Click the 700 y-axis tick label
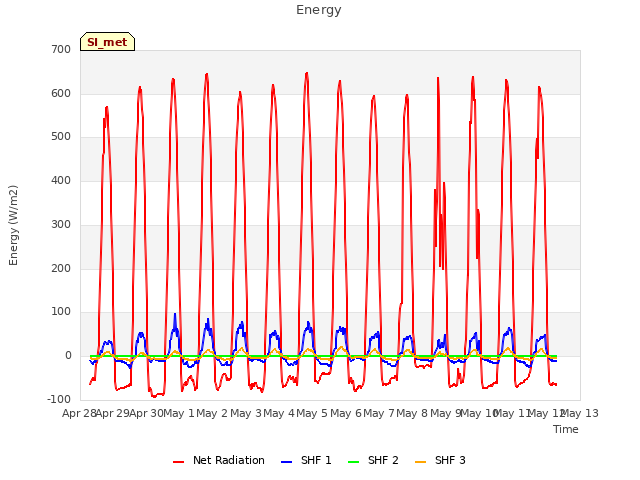Screen dimensions: 640x480 click(61, 49)
